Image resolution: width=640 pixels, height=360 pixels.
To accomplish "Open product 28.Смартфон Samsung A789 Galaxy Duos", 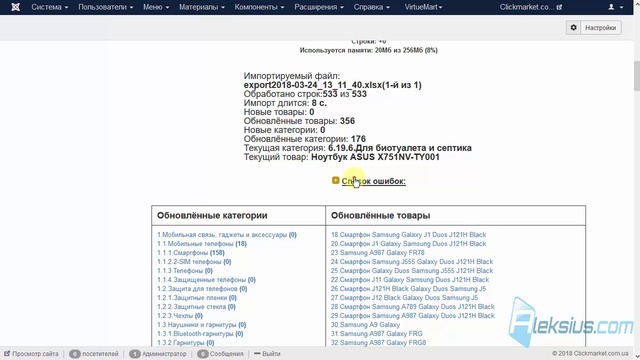I will click(x=413, y=307).
